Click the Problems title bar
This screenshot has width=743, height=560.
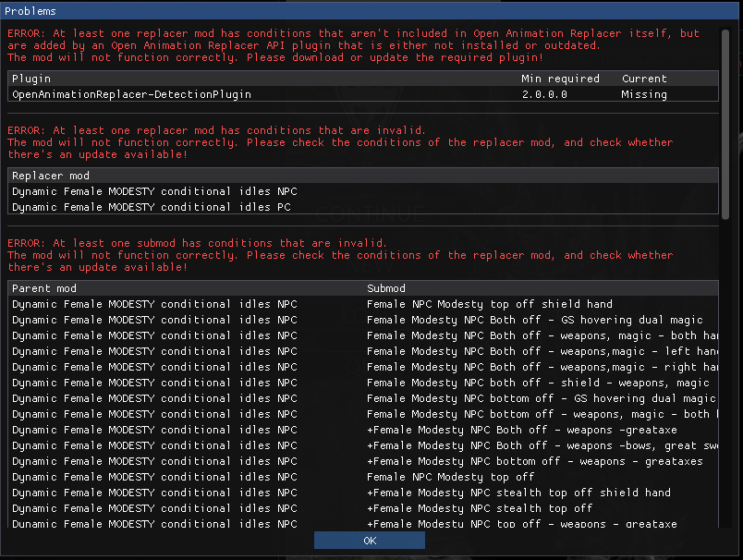pyautogui.click(x=369, y=11)
